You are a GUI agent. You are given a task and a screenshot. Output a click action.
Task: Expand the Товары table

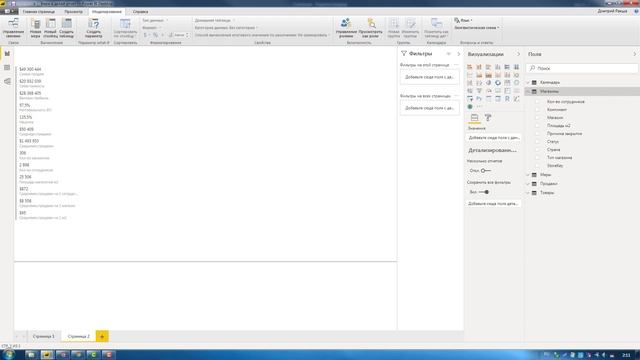coord(529,193)
